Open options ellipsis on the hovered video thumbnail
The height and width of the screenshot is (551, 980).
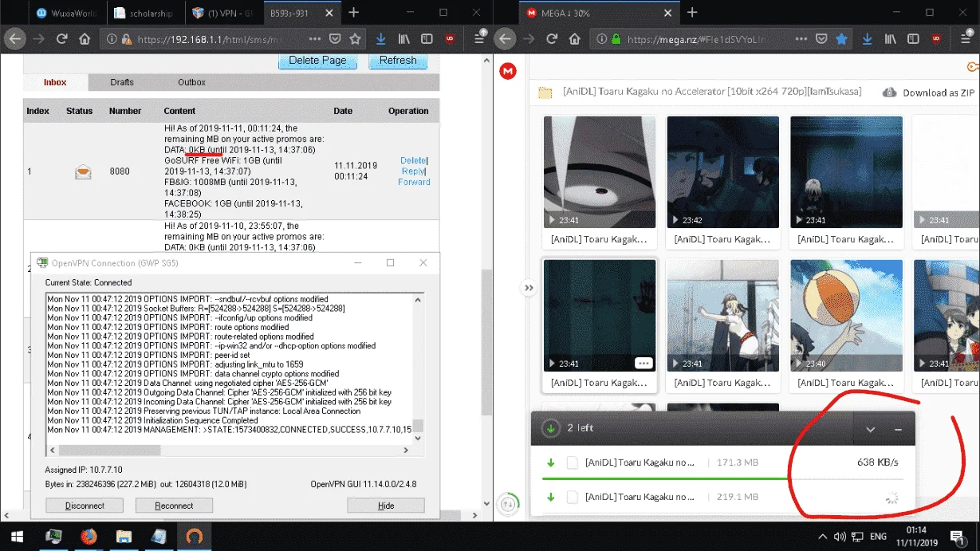pos(643,363)
